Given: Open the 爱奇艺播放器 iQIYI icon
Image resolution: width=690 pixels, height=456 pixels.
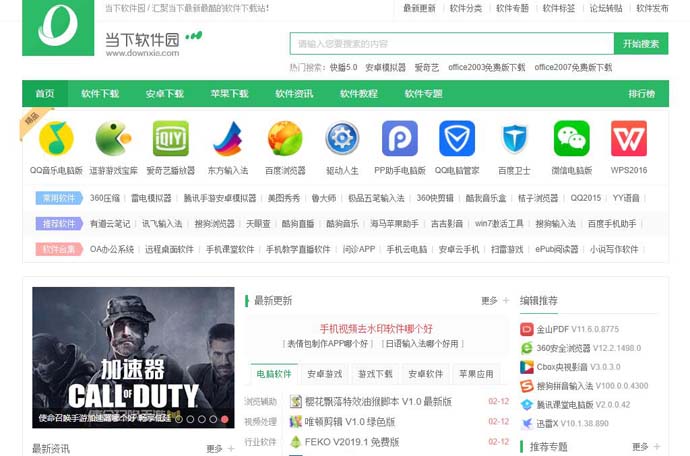Looking at the screenshot, I should coord(171,138).
